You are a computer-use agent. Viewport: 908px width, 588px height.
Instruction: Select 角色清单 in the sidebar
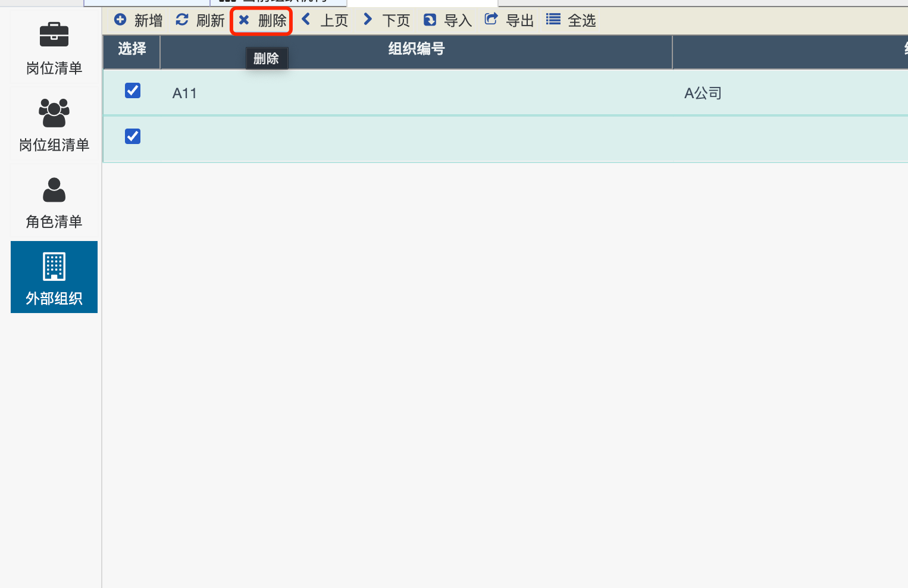[x=54, y=202]
